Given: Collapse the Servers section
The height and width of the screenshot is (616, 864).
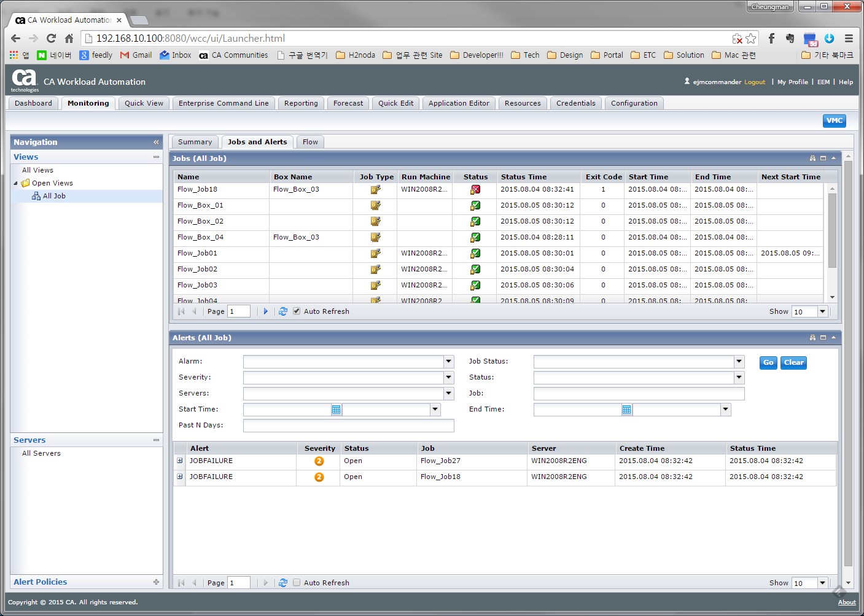Looking at the screenshot, I should 156,440.
